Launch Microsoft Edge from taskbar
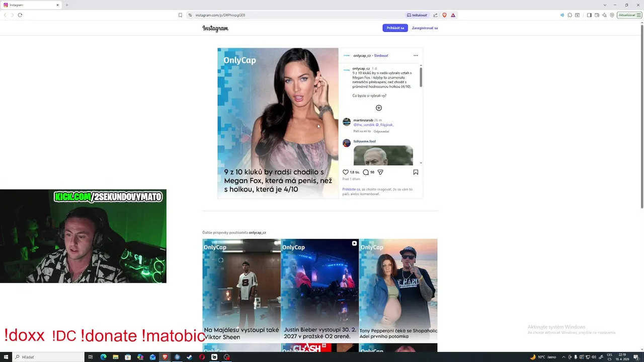The height and width of the screenshot is (362, 644). tap(103, 357)
